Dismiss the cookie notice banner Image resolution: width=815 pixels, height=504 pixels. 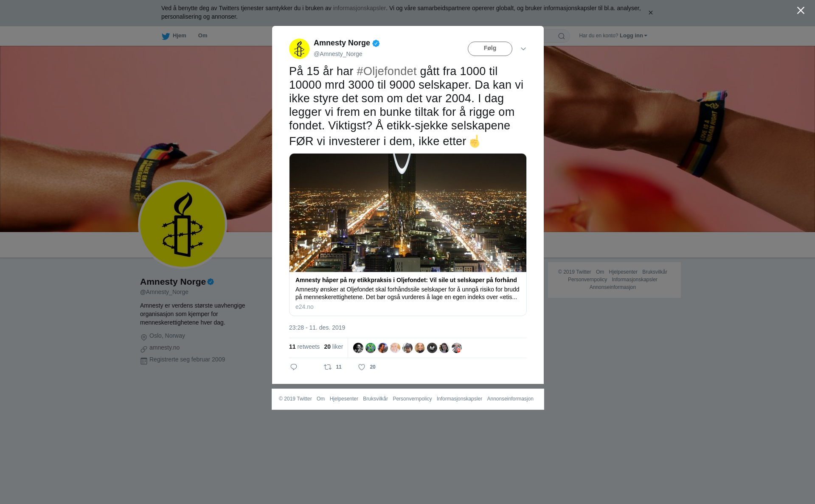[x=651, y=13]
